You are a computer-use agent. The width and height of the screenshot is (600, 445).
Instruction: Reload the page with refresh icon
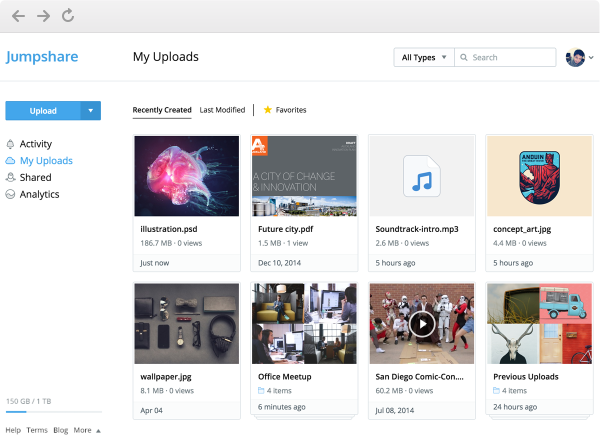(x=68, y=16)
